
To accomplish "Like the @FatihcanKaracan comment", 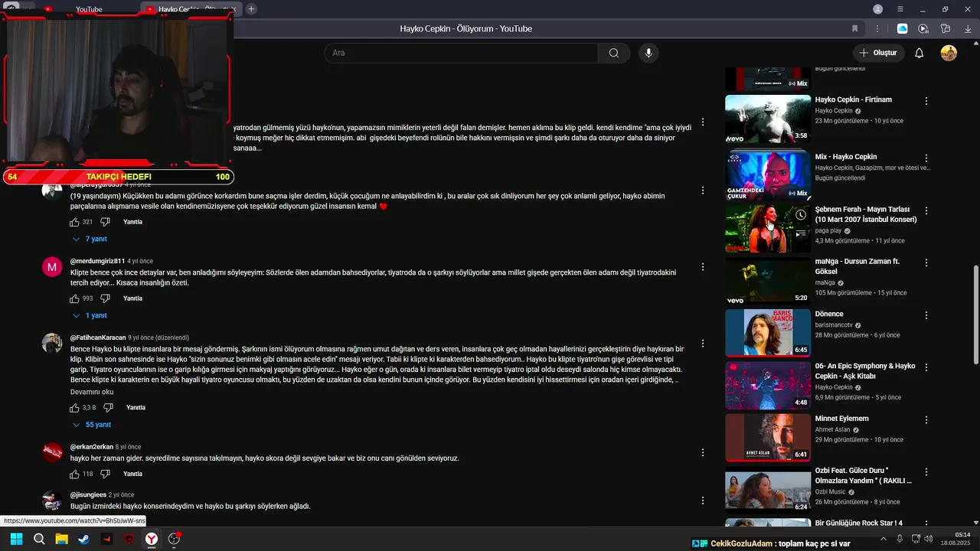I will [74, 408].
